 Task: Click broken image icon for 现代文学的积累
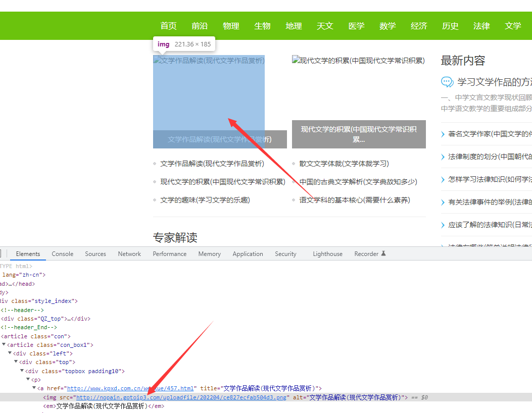(x=296, y=60)
